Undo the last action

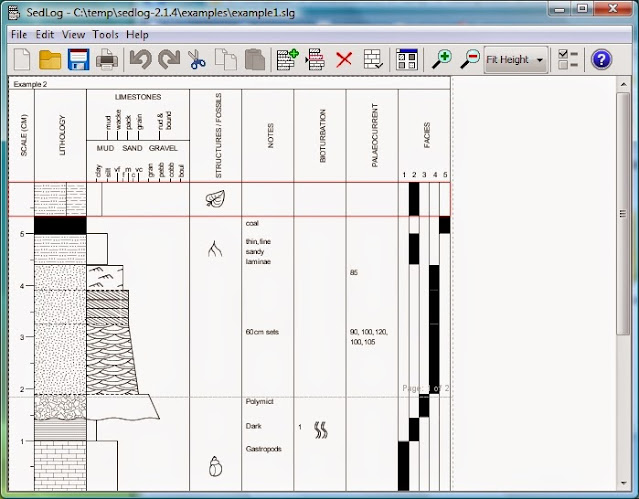(x=141, y=60)
